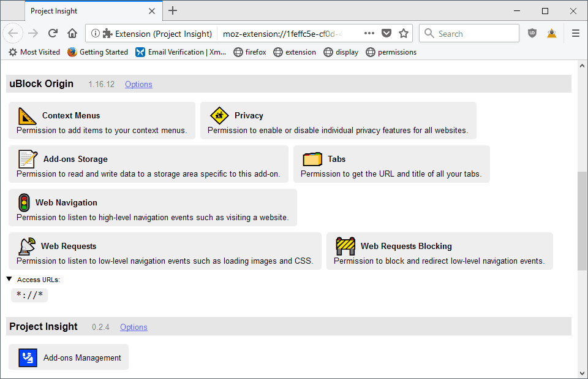
Task: Click the scrollbar down arrow
Action: [582, 373]
